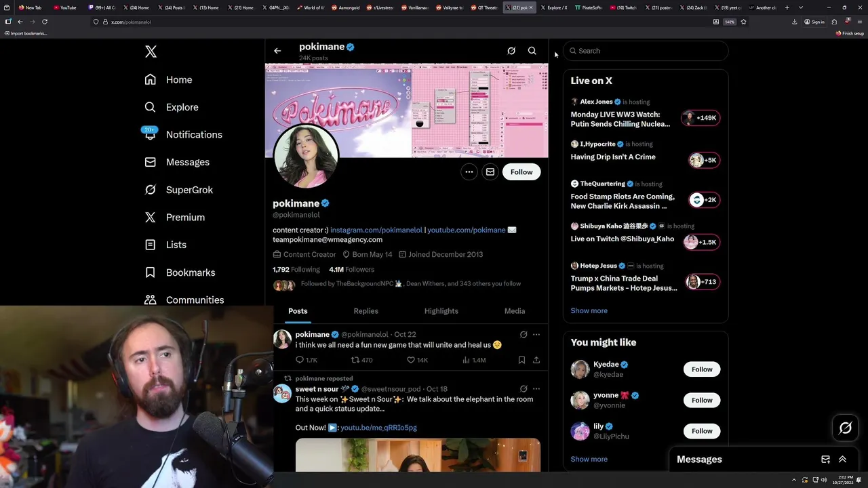
Task: Reply to pokimane's Oct 22 post
Action: tap(307, 360)
